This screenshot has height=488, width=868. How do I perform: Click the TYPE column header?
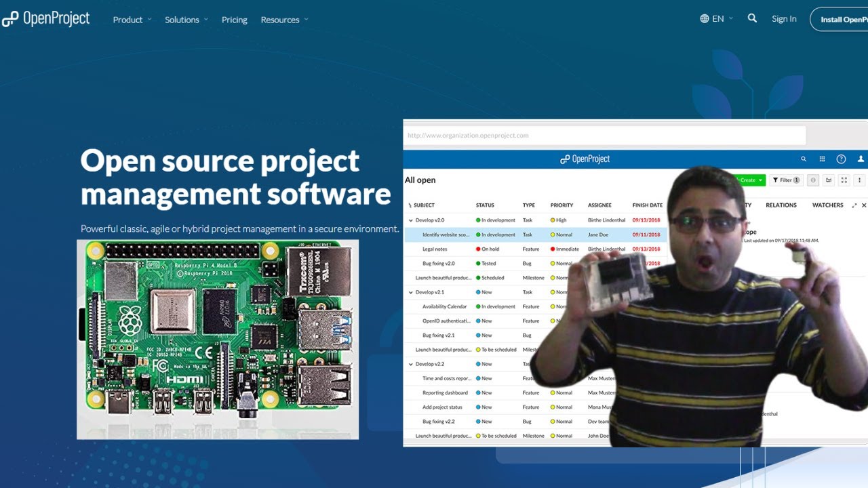(529, 205)
